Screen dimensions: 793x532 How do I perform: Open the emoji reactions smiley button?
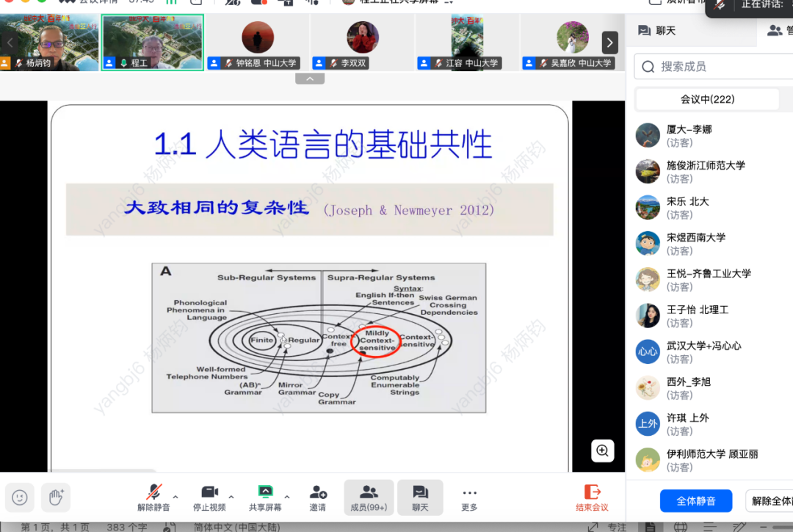[x=20, y=497]
